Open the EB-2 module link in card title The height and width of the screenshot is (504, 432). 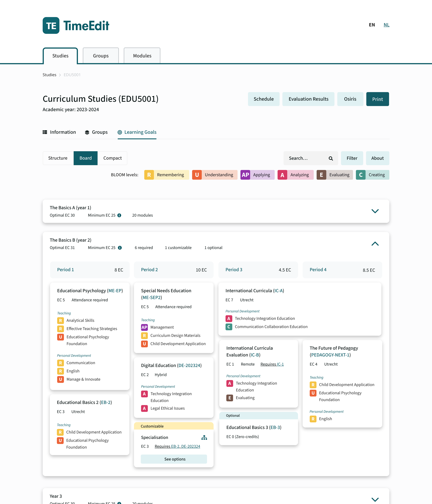106,403
